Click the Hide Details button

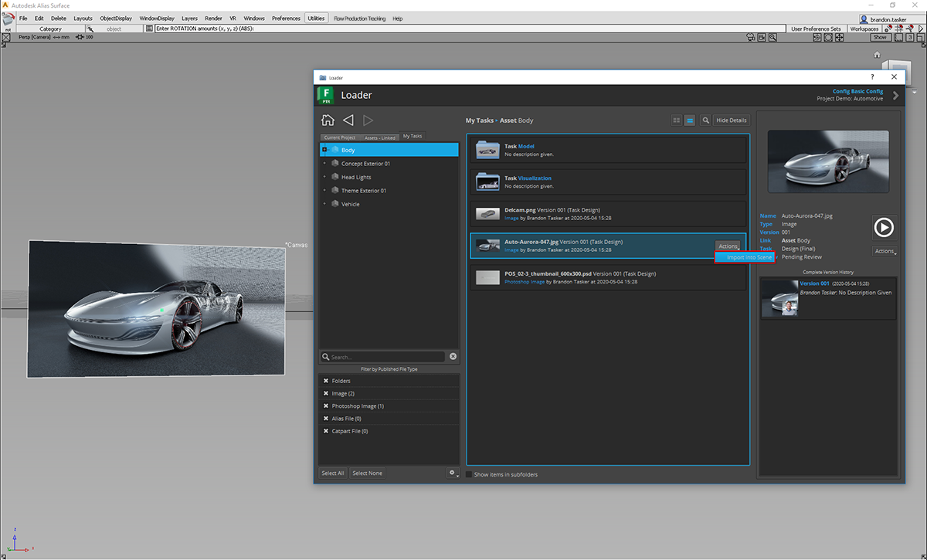pyautogui.click(x=731, y=120)
